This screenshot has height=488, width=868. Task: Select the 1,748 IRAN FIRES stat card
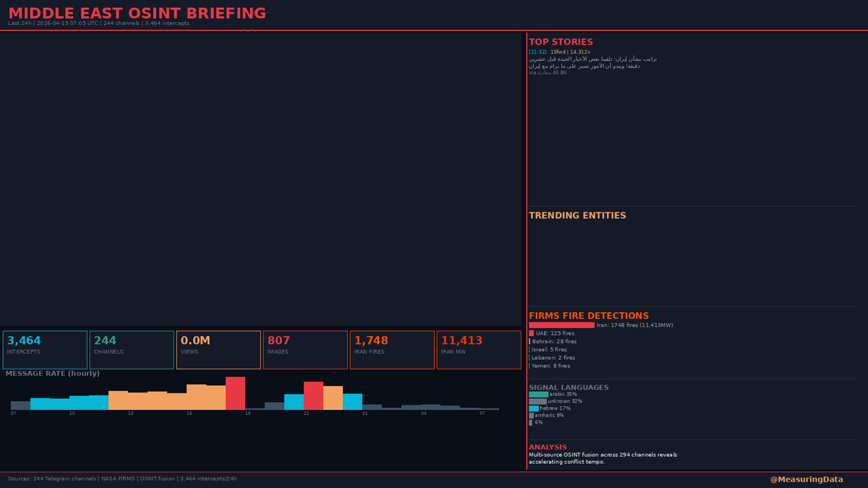392,350
